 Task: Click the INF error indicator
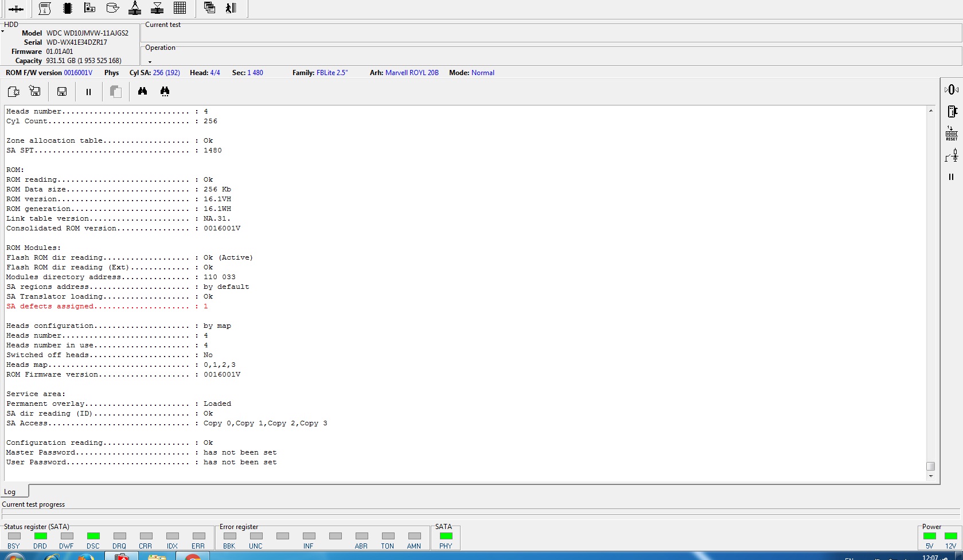(309, 536)
